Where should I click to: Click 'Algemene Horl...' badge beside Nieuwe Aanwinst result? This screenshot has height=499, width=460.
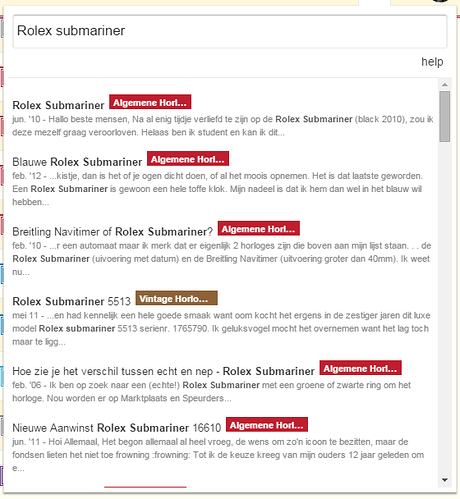[267, 424]
